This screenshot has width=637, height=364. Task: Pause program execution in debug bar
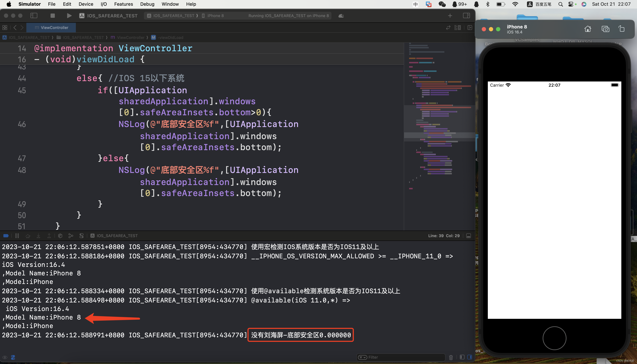[17, 236]
